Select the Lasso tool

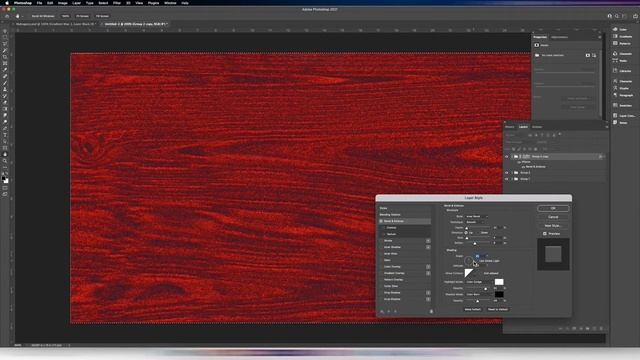pos(5,44)
